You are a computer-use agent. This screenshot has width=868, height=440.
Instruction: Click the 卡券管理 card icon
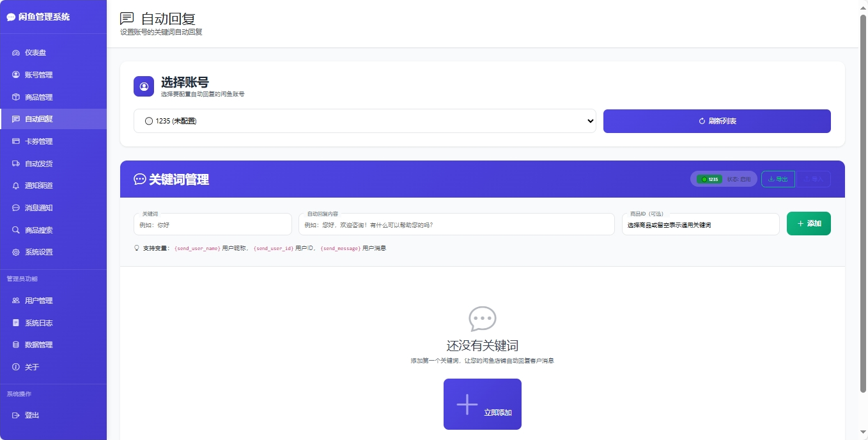click(x=16, y=141)
